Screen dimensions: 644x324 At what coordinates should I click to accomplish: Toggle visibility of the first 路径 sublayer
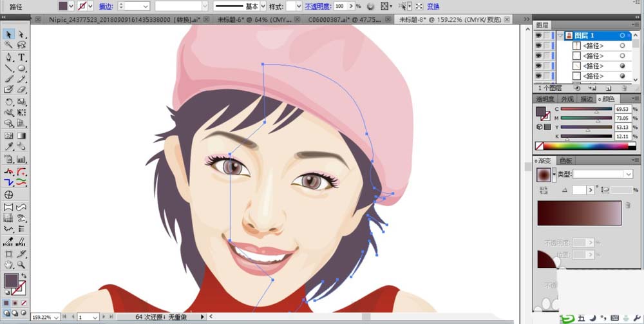[538, 46]
